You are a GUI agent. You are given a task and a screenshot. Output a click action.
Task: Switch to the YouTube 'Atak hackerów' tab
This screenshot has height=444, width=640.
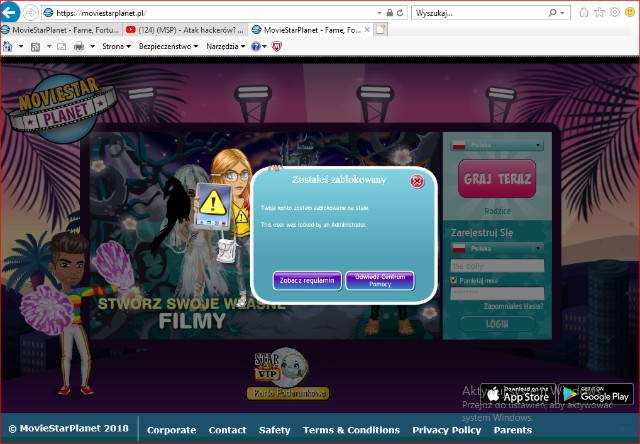(x=190, y=30)
